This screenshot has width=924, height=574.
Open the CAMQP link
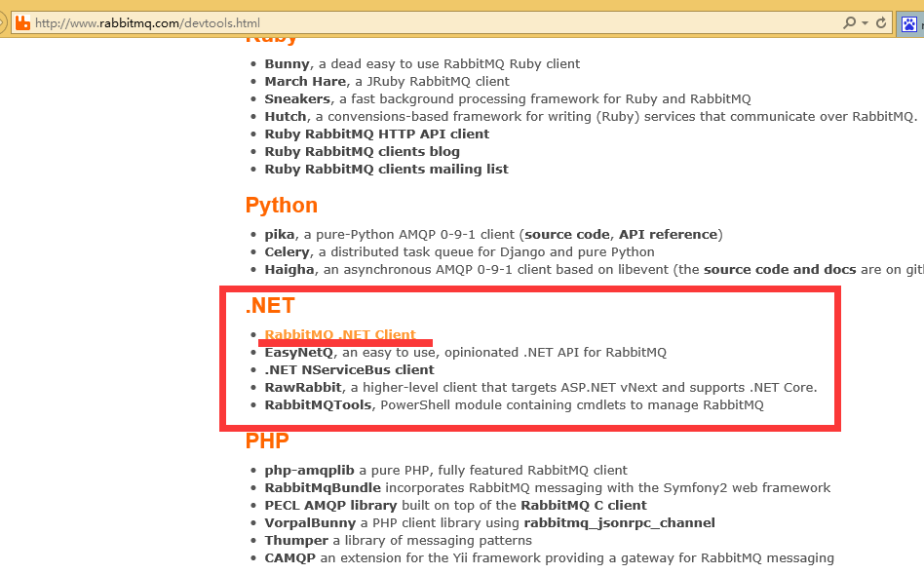[289, 558]
